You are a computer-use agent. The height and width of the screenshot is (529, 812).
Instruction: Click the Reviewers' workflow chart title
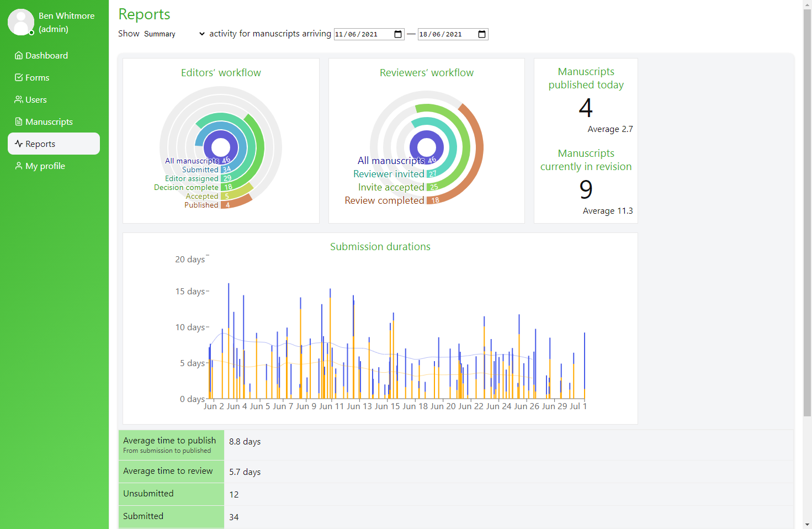point(427,73)
